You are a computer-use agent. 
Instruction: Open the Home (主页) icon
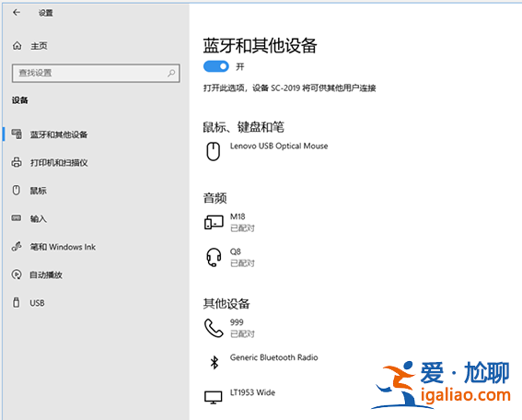[x=17, y=46]
